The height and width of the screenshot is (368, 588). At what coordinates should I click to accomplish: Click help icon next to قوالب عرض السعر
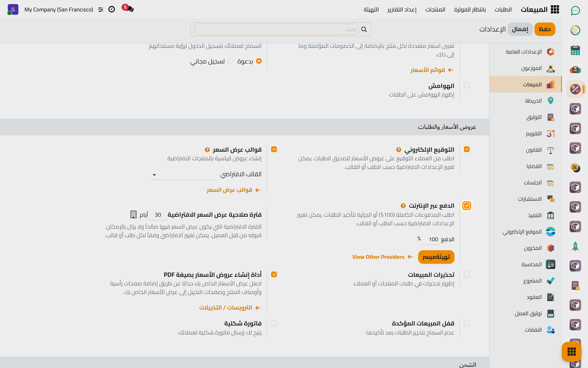click(x=207, y=150)
